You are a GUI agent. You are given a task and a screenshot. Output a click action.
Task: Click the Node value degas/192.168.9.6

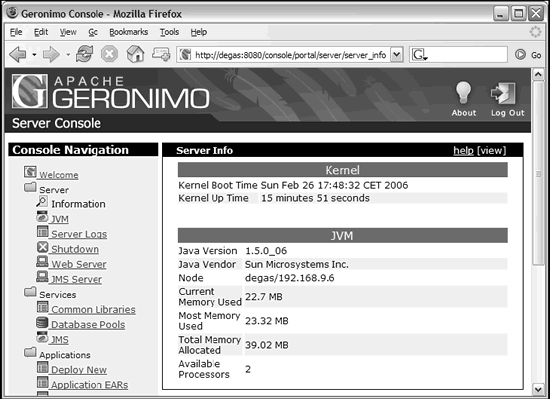pos(289,278)
